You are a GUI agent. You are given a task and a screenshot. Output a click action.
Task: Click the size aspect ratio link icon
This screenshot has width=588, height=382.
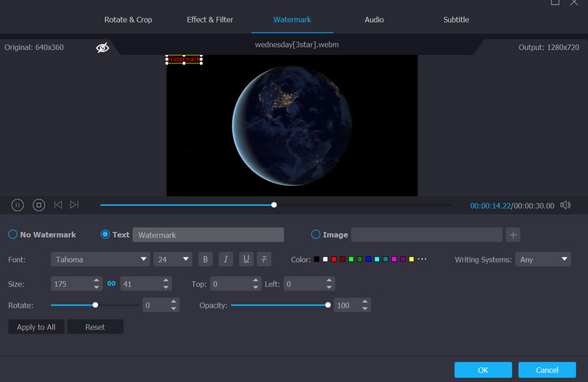[112, 284]
